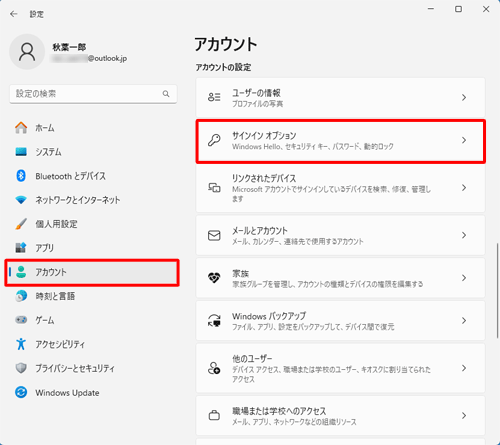Click the ユーザーの情報 profile card icon
This screenshot has height=445, width=500.
[x=214, y=97]
